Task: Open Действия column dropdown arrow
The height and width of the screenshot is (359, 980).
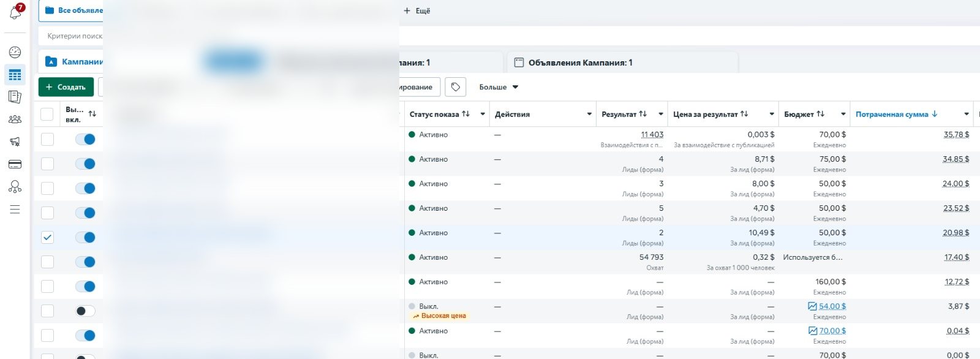Action: pyautogui.click(x=589, y=114)
